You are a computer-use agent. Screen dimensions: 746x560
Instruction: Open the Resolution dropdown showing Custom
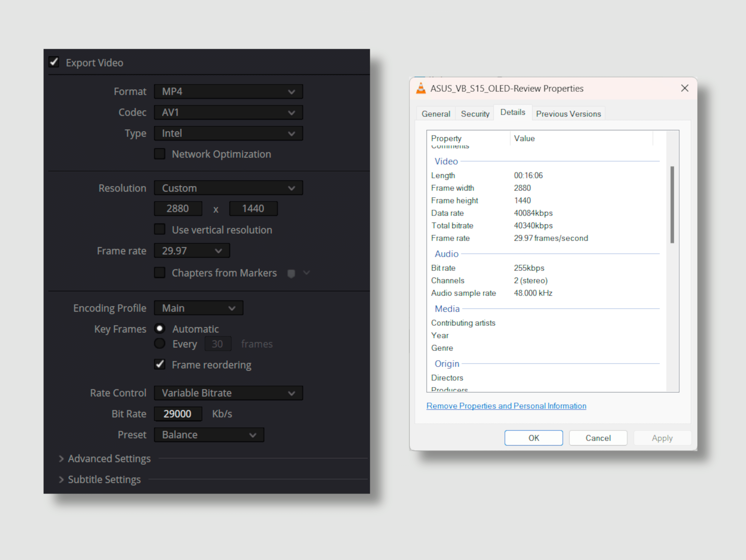(228, 188)
